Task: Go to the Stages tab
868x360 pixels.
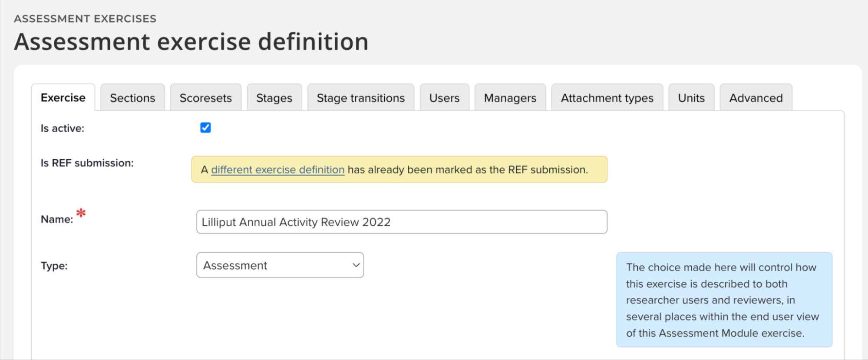Action: (274, 98)
